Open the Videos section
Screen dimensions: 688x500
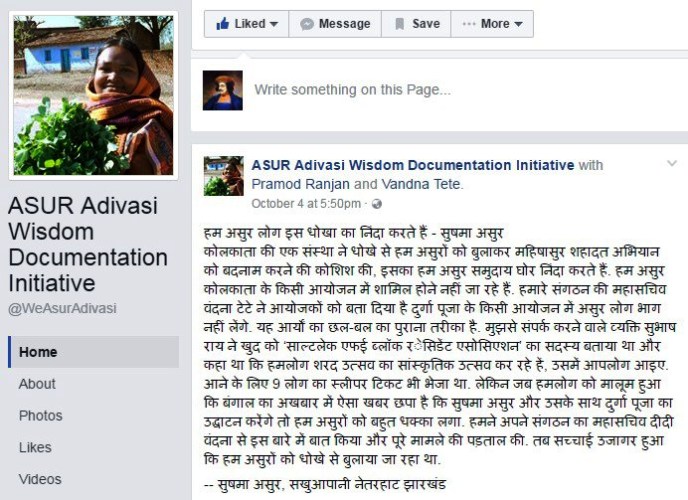point(40,479)
